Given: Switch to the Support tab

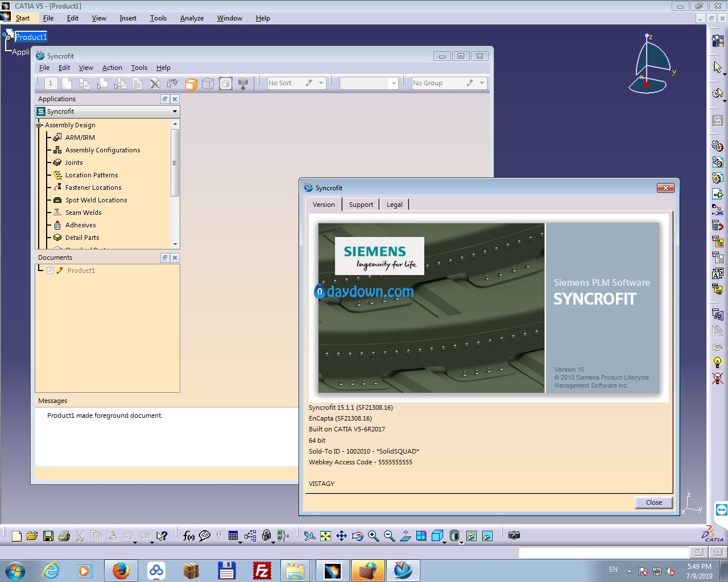Looking at the screenshot, I should pos(361,205).
